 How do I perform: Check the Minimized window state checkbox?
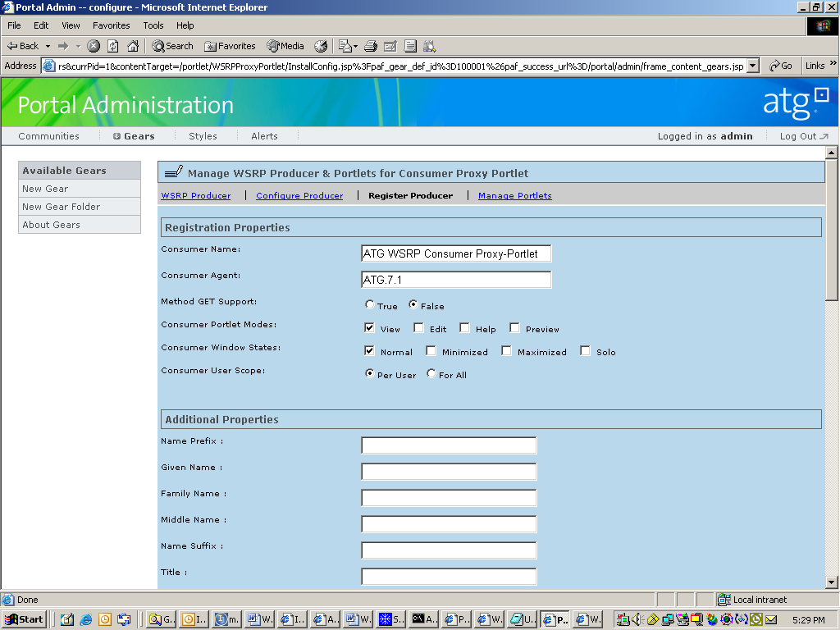pos(431,350)
